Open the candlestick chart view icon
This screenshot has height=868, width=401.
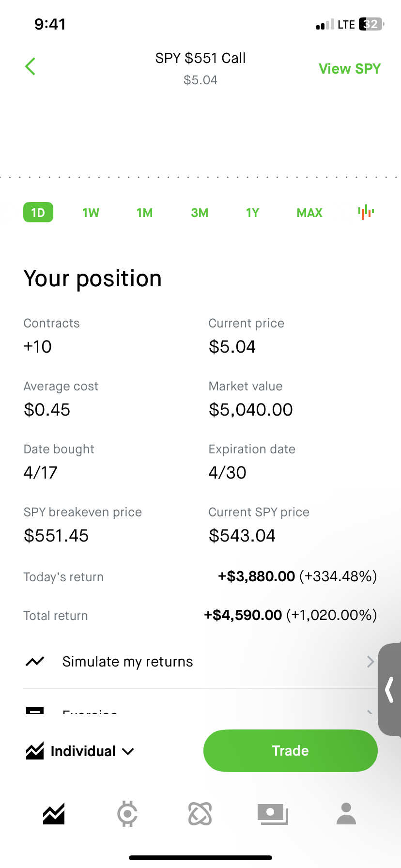pyautogui.click(x=366, y=212)
